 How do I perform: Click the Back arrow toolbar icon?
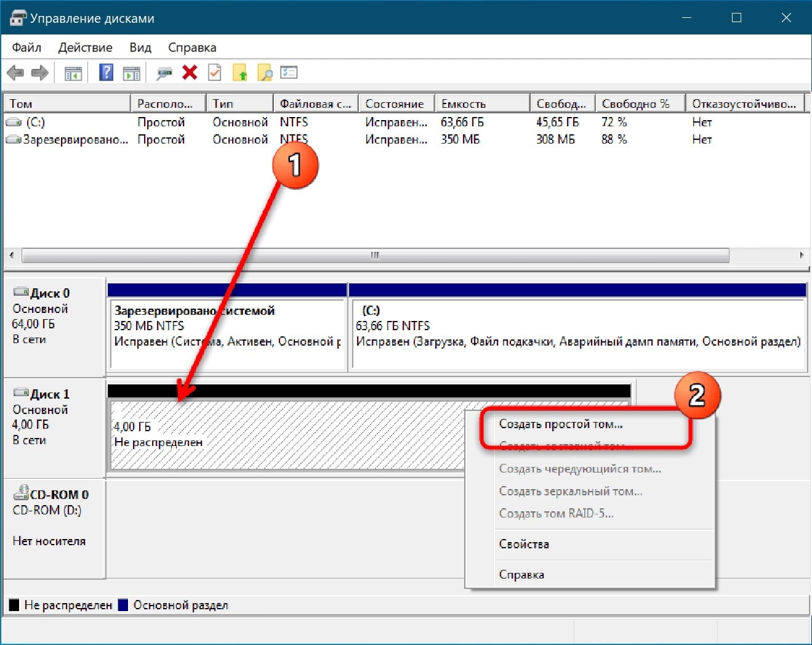15,73
